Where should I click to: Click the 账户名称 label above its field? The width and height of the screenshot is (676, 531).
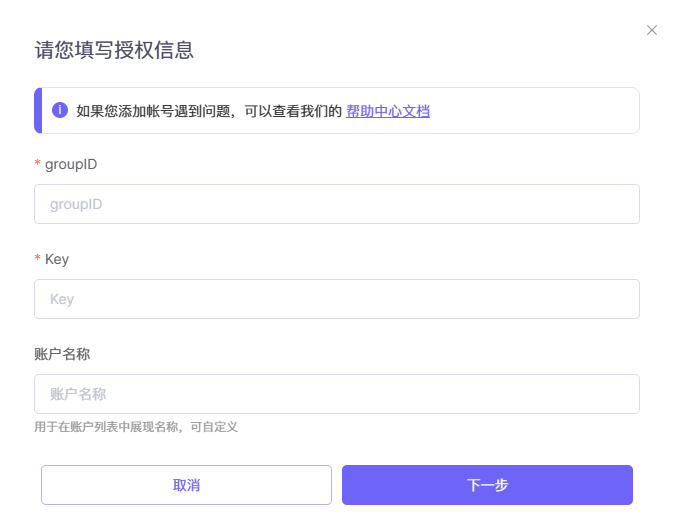[x=62, y=354]
